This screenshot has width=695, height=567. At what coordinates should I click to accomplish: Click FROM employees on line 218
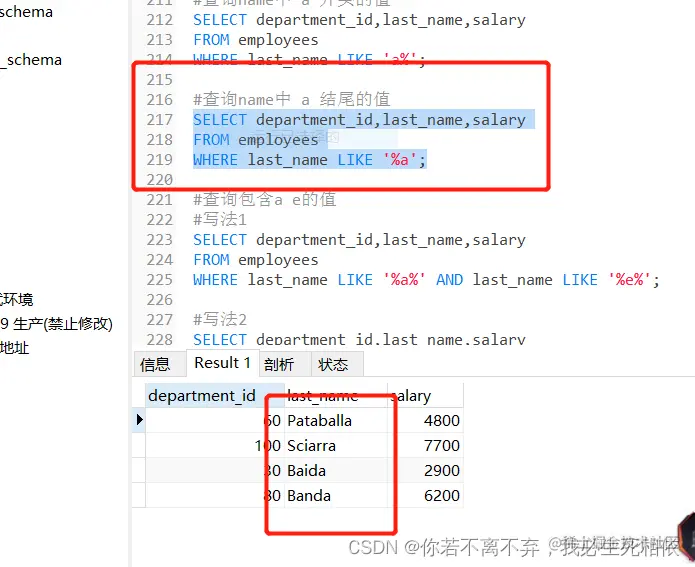[256, 140]
